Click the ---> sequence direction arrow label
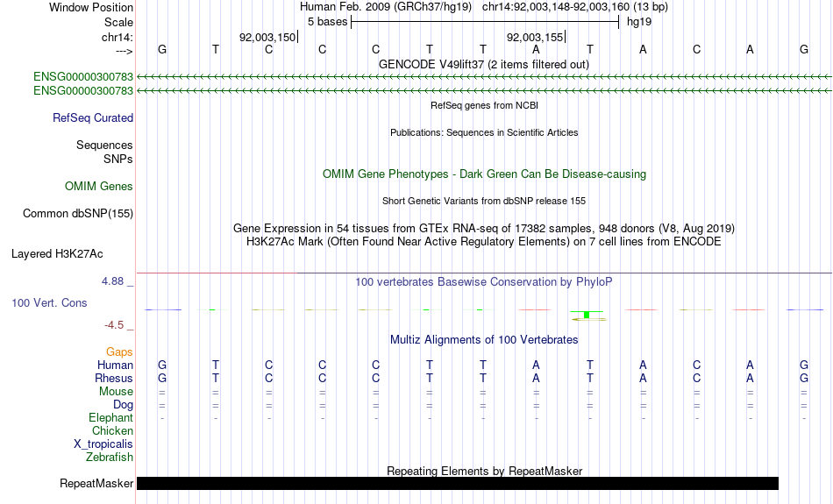 (x=124, y=51)
